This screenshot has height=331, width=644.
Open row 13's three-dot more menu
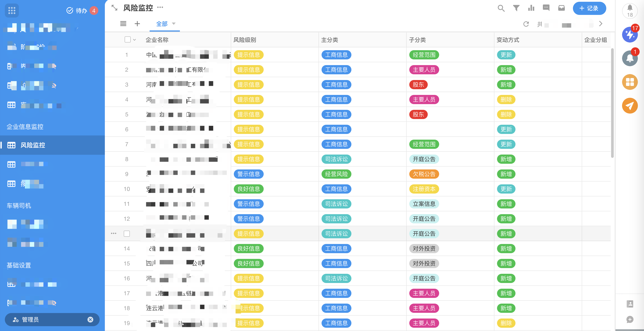tap(113, 233)
